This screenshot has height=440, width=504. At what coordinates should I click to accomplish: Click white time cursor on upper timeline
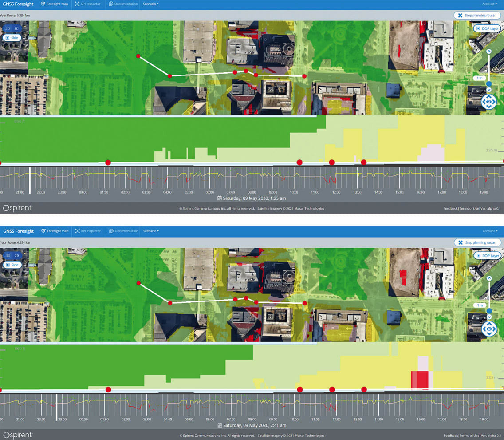(x=30, y=180)
